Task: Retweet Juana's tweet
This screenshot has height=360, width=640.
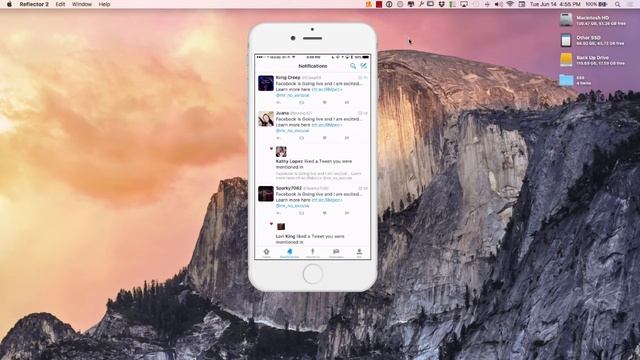Action: [302, 138]
